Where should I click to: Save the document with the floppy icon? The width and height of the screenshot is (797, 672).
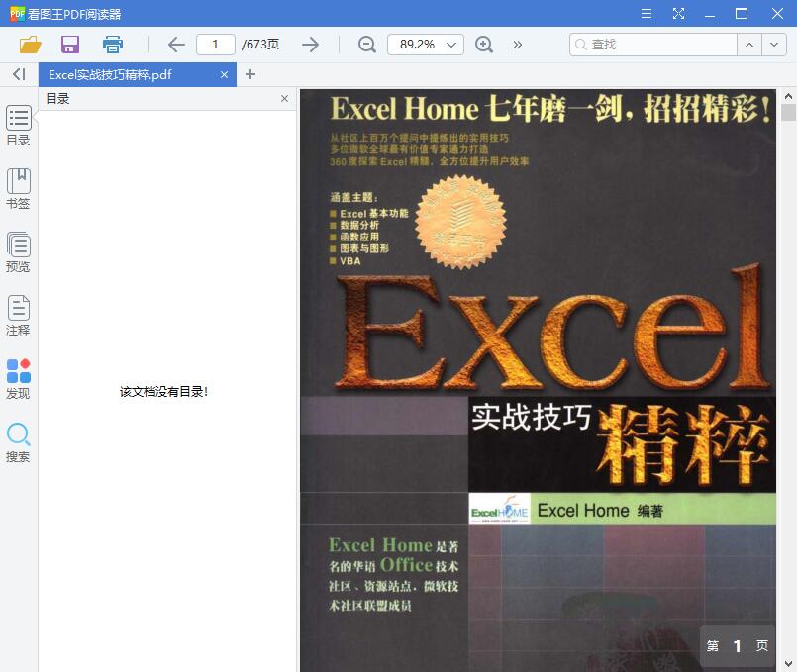pyautogui.click(x=70, y=45)
